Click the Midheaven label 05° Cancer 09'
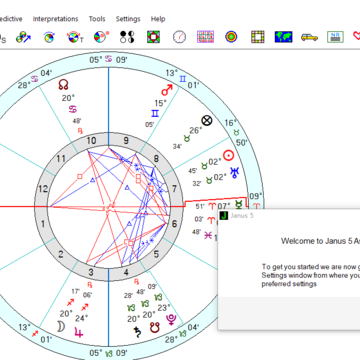Screen dimensions: 360x360 (109, 60)
